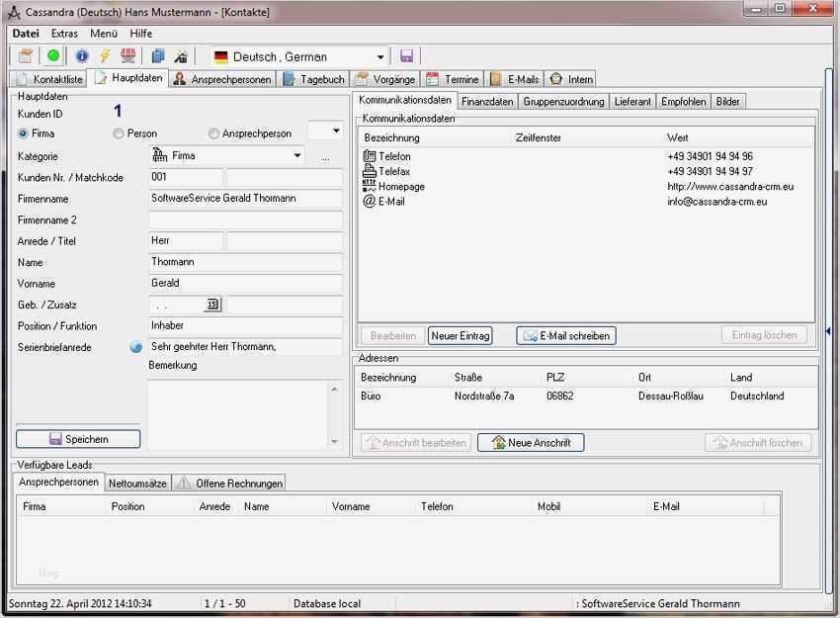Screen dimensions: 840x618
Task: Click the Bemerkung scrollbar up arrow
Action: pyautogui.click(x=334, y=390)
